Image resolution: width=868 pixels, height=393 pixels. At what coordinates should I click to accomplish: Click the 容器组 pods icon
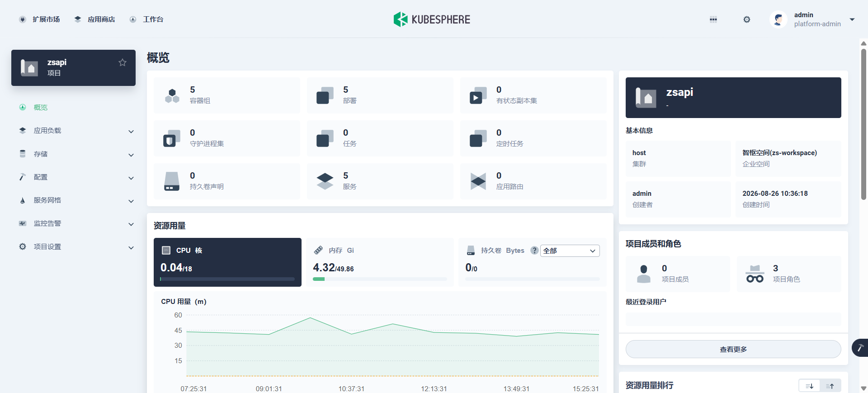coord(172,95)
